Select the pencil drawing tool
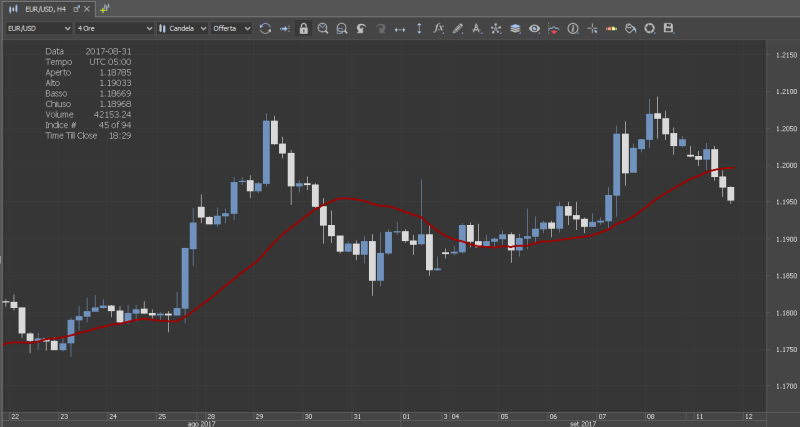This screenshot has height=427, width=800. click(x=457, y=28)
